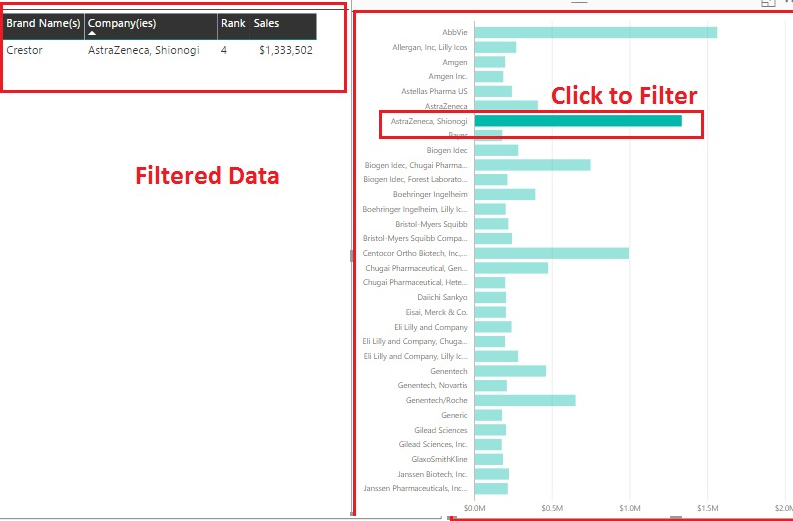Click the Allergan, Inc, Lilly Icos bar
Screen dimensions: 793x521
(495, 48)
